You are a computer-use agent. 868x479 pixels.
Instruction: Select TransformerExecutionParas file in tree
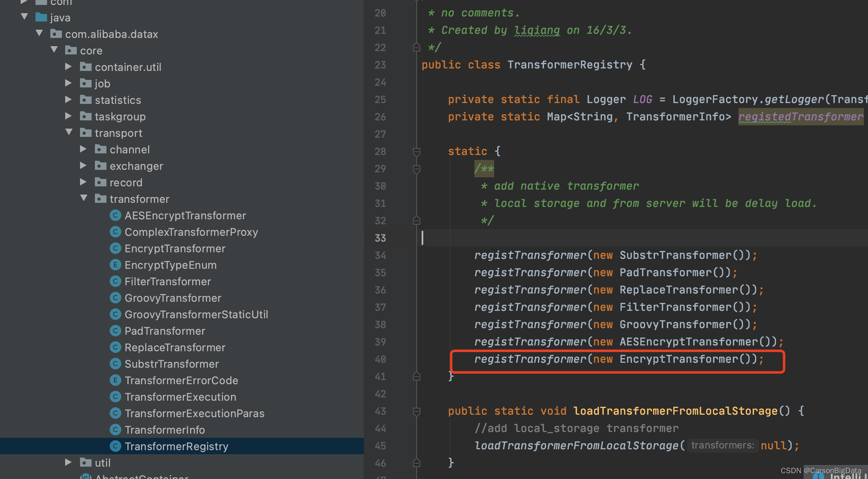click(194, 413)
